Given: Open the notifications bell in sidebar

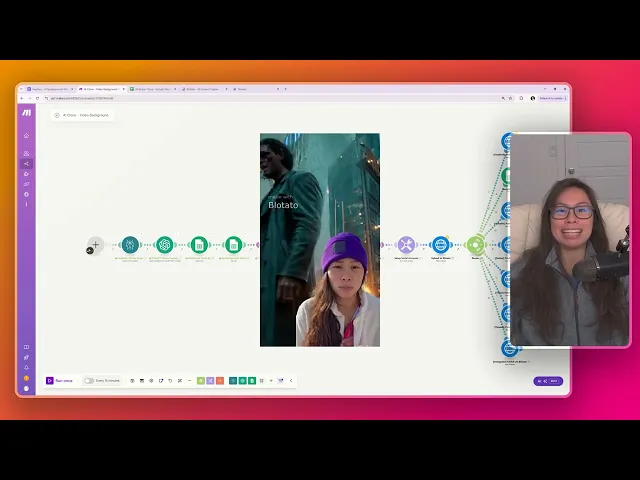Looking at the screenshot, I should click(x=27, y=368).
